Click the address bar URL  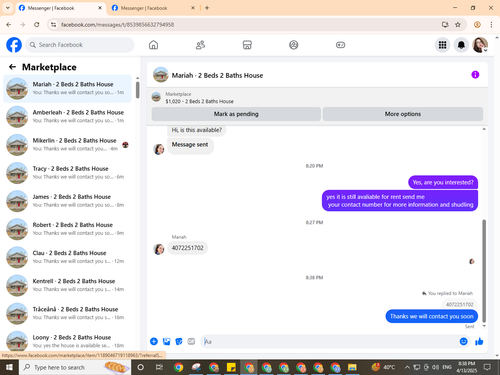coord(117,25)
